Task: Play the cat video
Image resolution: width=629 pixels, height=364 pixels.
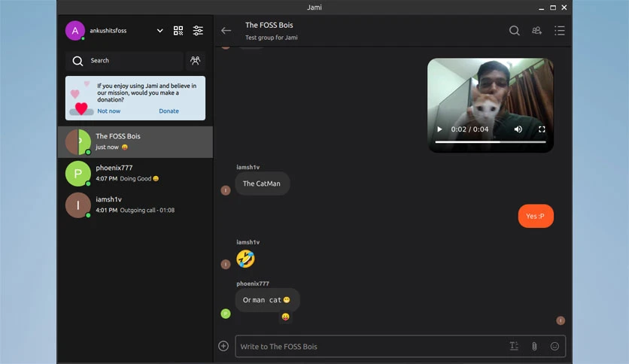Action: point(439,129)
